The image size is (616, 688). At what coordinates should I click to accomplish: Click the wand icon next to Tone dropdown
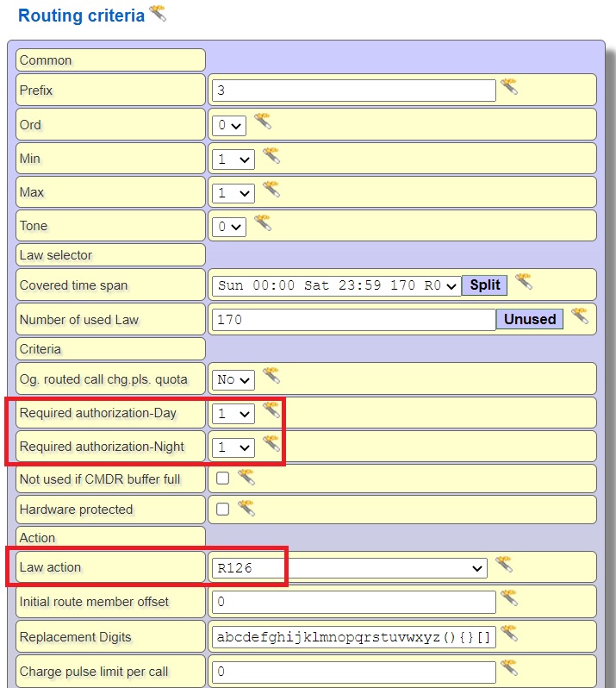pos(262,223)
